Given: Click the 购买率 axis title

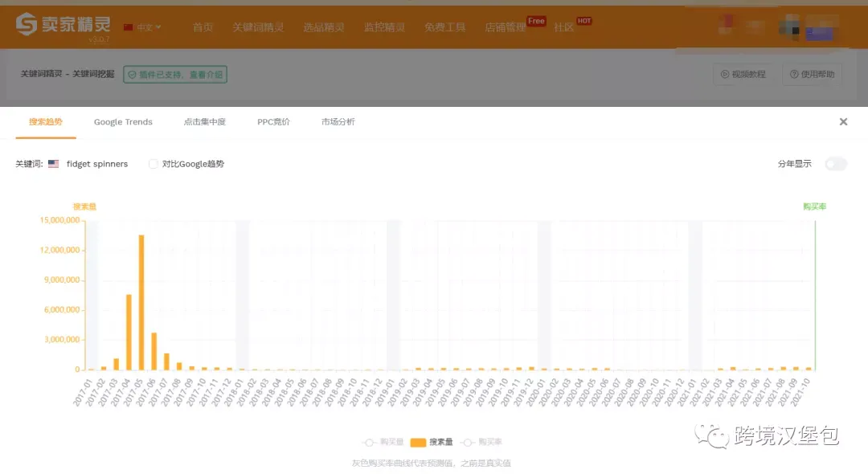Looking at the screenshot, I should pos(814,206).
